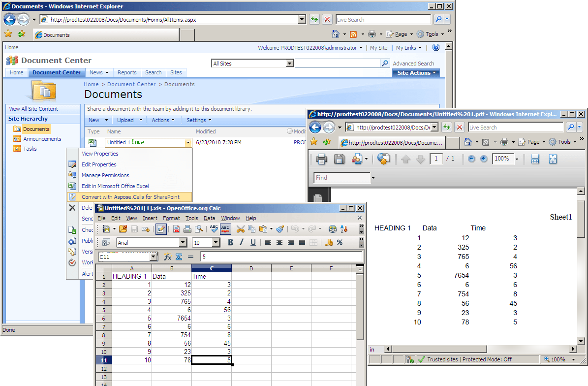Click Document as E-mail icon in Calc
588x386 pixels.
tap(146, 229)
